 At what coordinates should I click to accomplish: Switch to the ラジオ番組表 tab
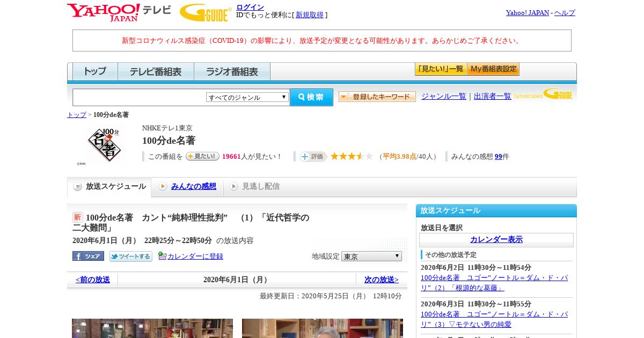[x=232, y=71]
